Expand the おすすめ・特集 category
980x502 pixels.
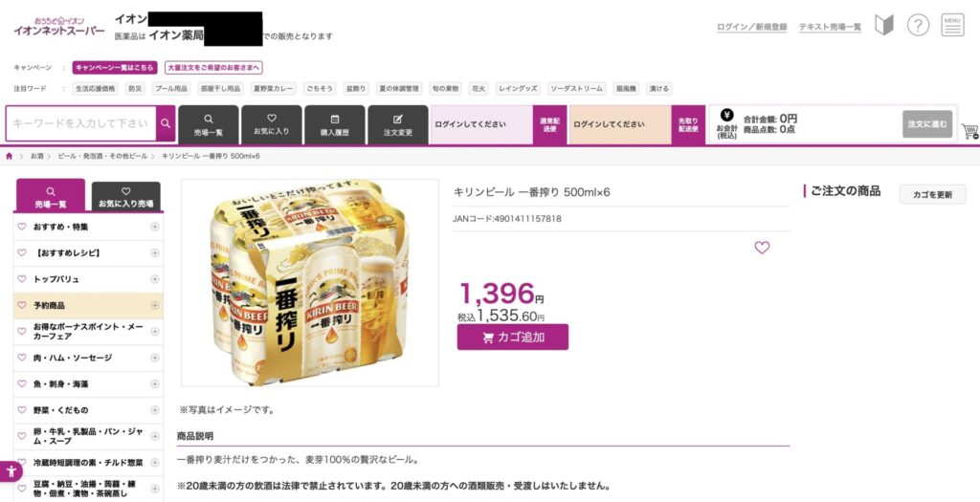tap(154, 227)
